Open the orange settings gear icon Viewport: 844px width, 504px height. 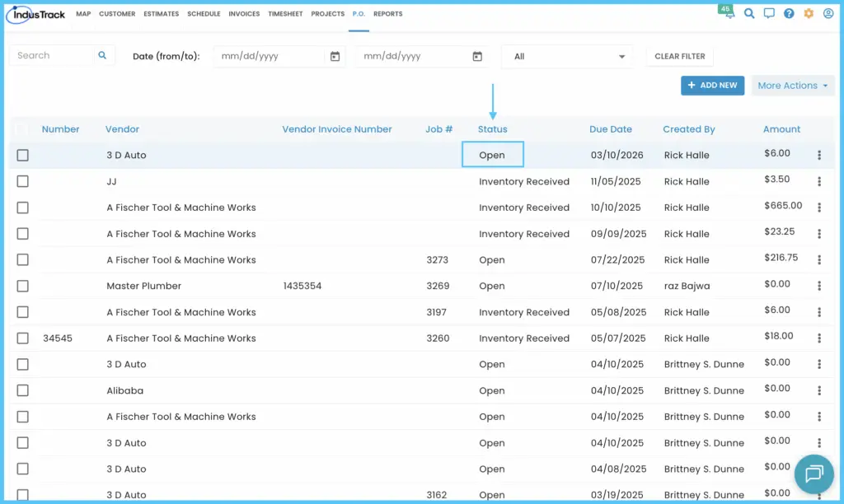tap(809, 13)
